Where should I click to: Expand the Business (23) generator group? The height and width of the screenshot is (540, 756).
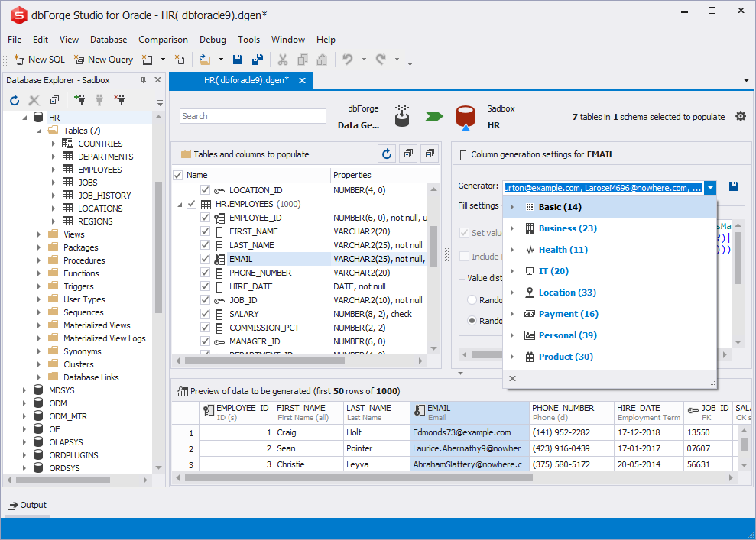[x=512, y=228]
